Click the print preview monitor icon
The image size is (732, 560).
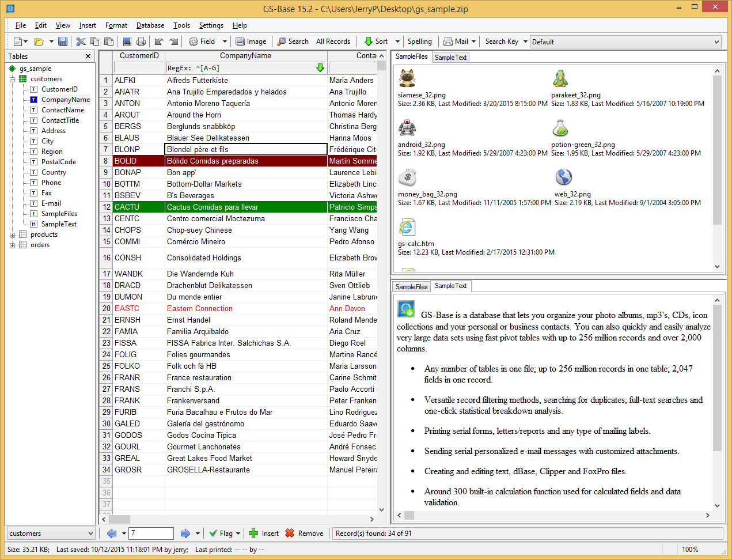pyautogui.click(x=127, y=41)
